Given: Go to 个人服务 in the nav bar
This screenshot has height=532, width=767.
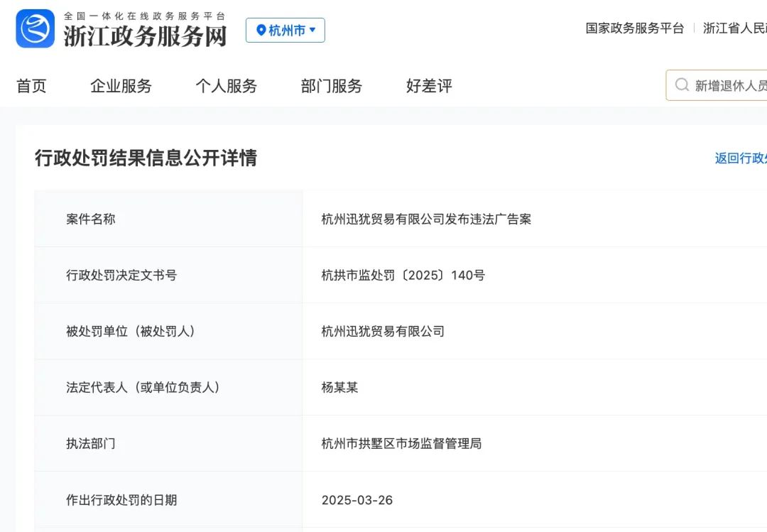Looking at the screenshot, I should [226, 86].
